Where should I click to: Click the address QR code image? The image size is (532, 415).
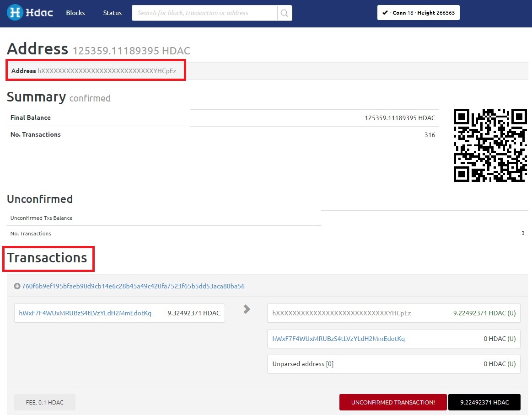point(490,145)
